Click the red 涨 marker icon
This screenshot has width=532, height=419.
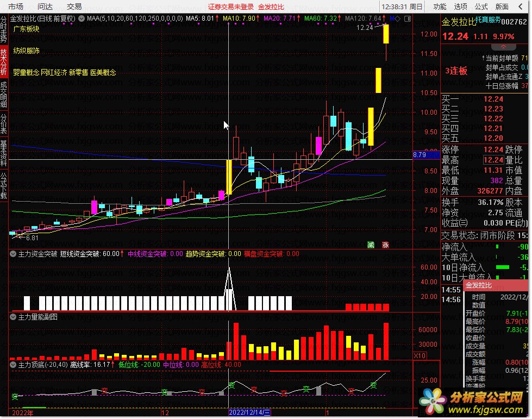(x=385, y=245)
